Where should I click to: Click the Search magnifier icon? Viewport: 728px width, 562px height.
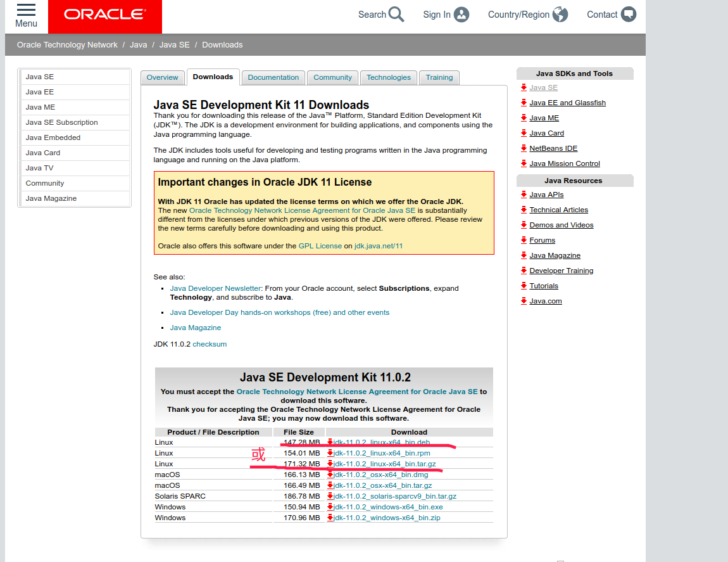point(396,15)
